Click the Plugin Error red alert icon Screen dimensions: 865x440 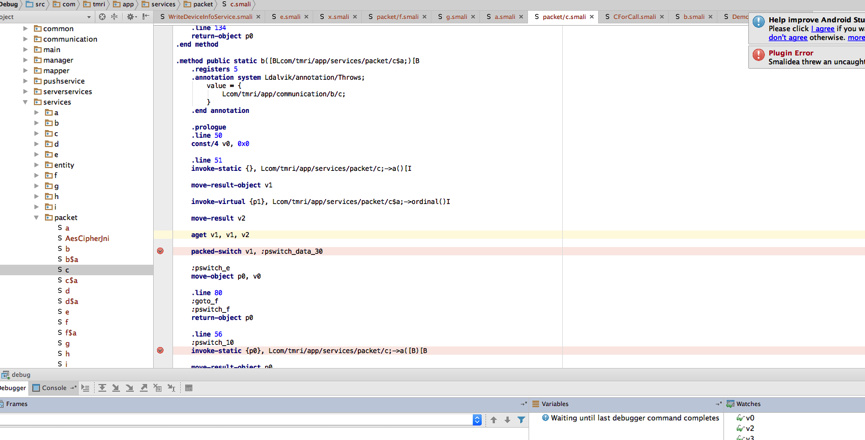click(758, 55)
